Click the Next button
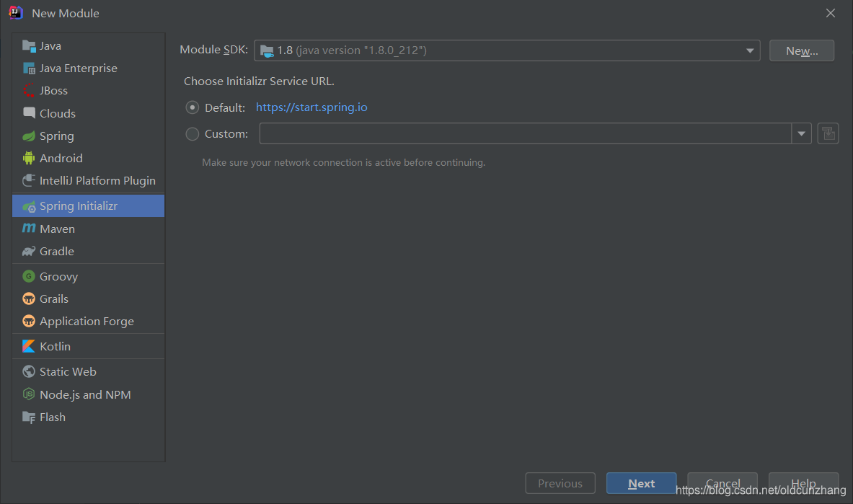Image resolution: width=853 pixels, height=504 pixels. pyautogui.click(x=642, y=483)
